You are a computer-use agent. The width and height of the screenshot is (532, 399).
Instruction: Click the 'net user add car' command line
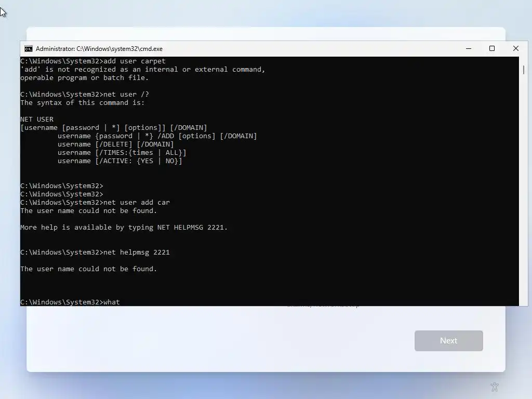coord(95,203)
